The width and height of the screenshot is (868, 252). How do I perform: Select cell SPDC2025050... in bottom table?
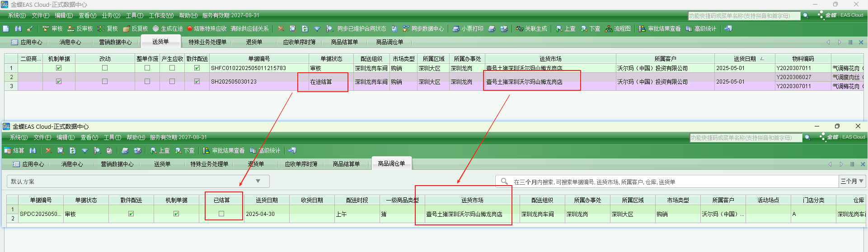[41, 214]
